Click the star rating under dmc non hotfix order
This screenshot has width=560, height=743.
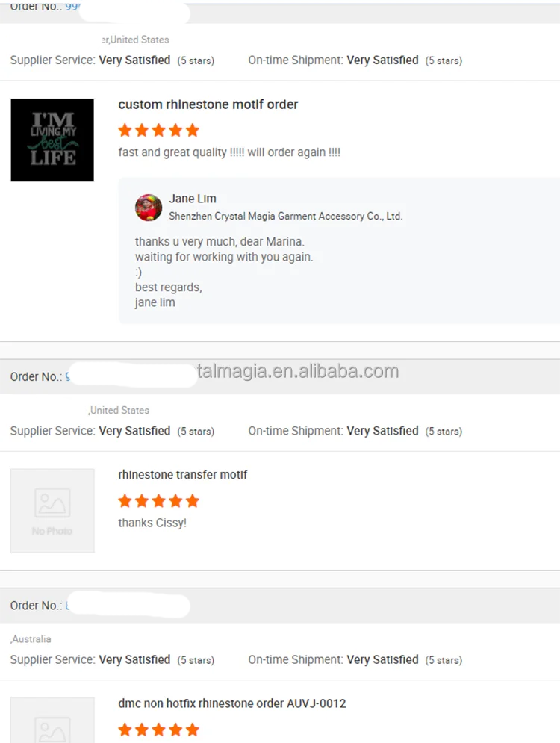coord(159,730)
